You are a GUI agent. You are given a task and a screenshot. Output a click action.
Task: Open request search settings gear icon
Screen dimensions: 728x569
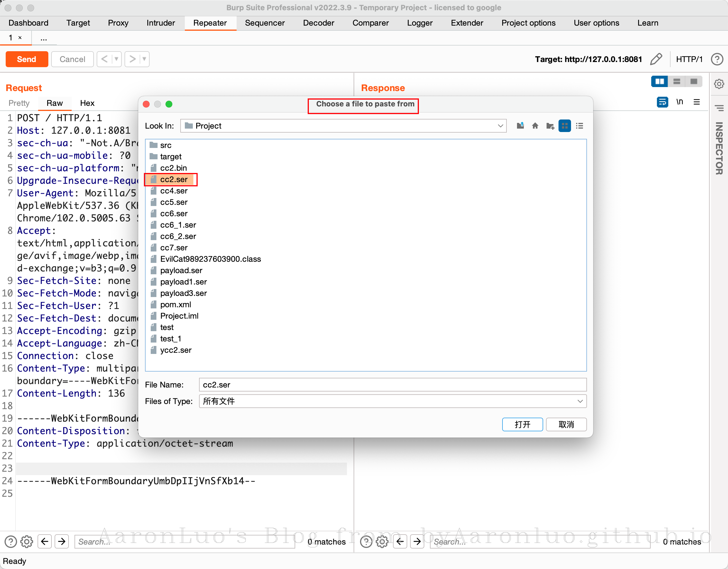pyautogui.click(x=27, y=542)
